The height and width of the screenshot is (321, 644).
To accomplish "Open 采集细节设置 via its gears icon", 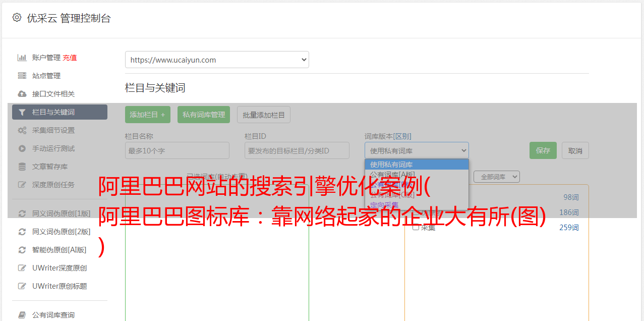I will 22,130.
